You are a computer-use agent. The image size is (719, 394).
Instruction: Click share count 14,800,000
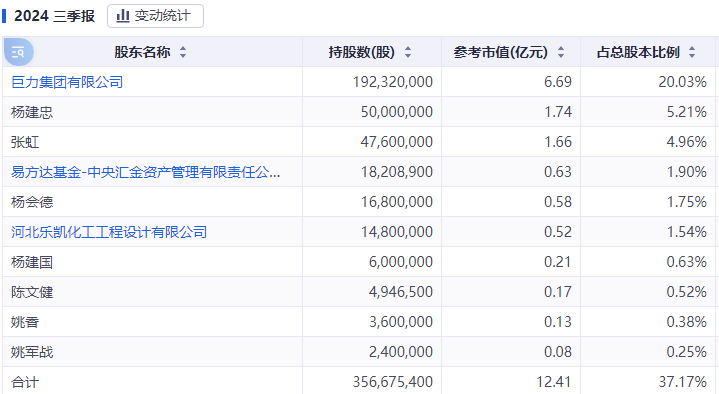click(397, 232)
